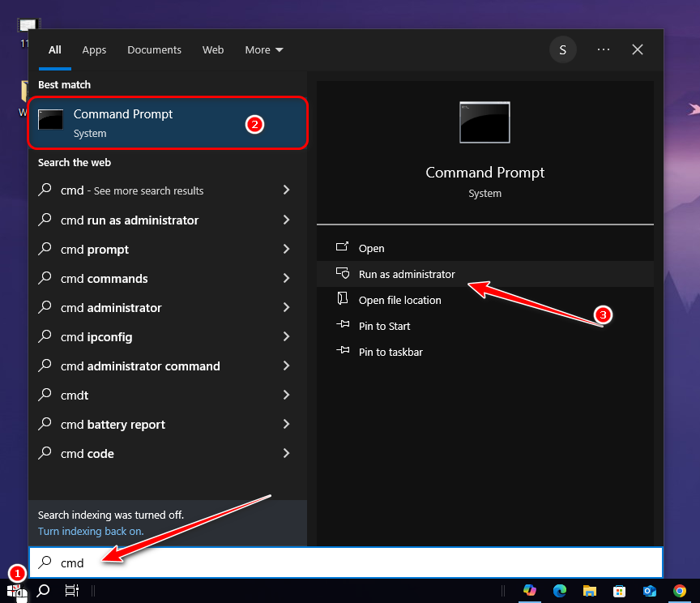The width and height of the screenshot is (700, 603).
Task: Click the account avatar labeled S
Action: 563,49
